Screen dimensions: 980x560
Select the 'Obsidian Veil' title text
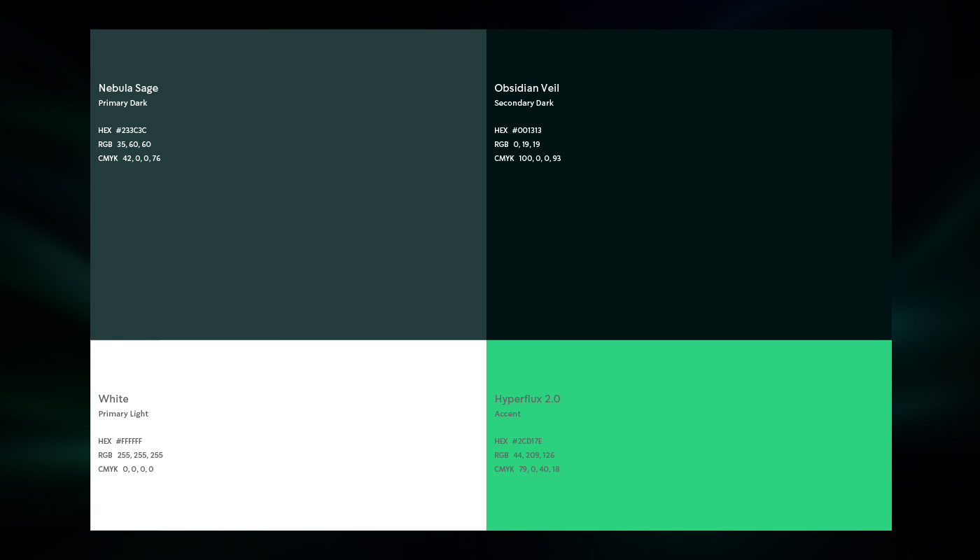[526, 88]
